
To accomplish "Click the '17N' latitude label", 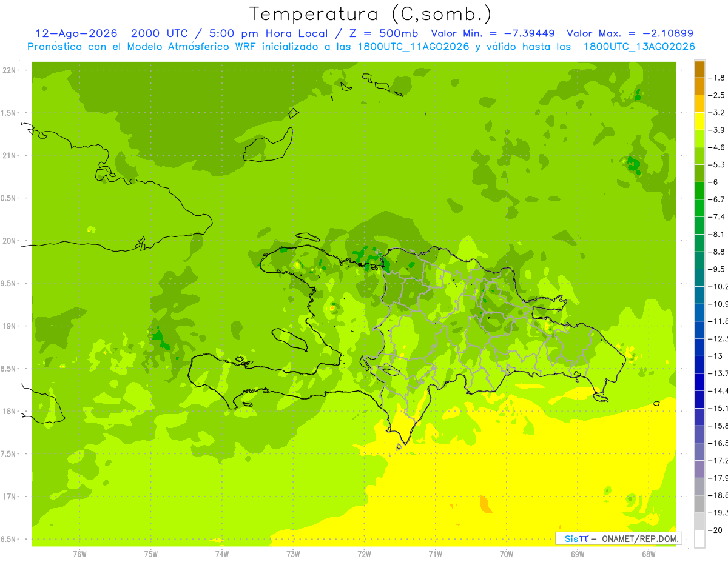I will [x=9, y=497].
